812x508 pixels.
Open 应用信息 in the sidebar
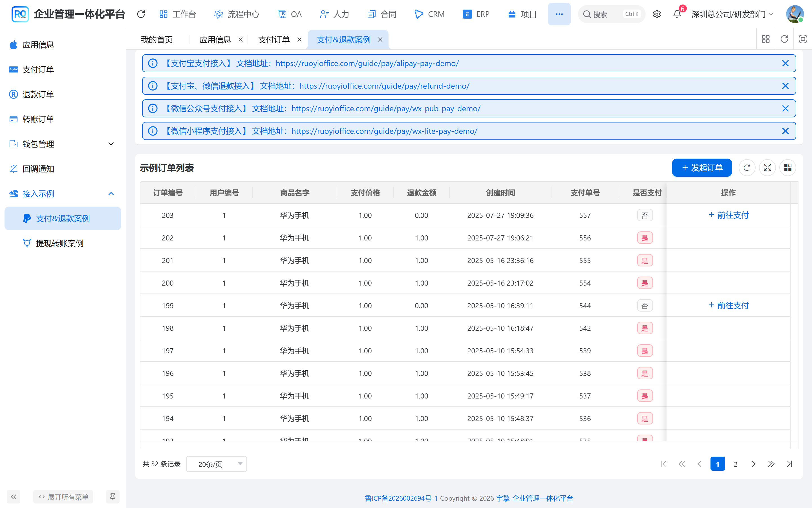pos(63,45)
